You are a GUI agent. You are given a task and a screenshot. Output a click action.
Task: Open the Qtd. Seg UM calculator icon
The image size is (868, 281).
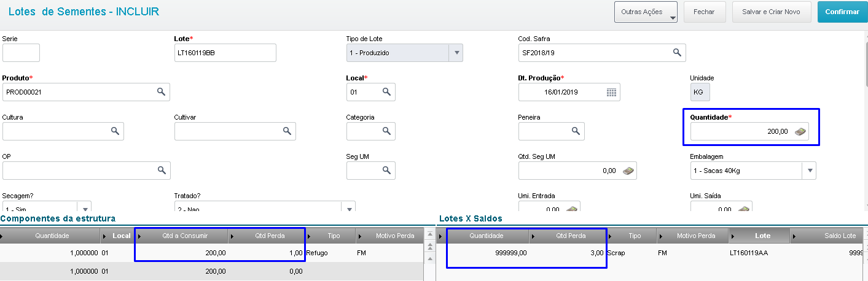pos(628,171)
